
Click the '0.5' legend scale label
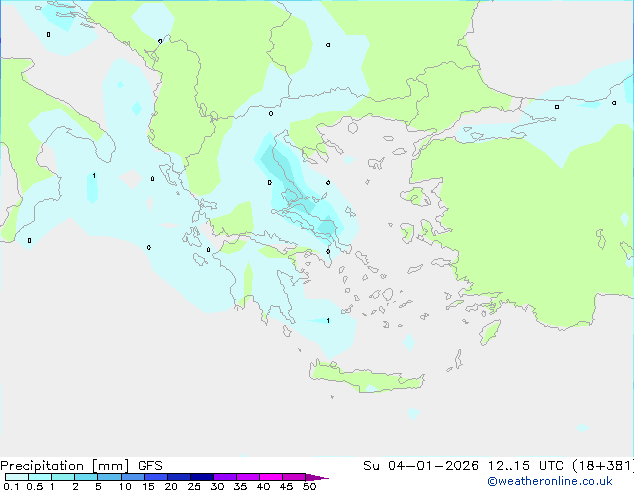pos(34,486)
